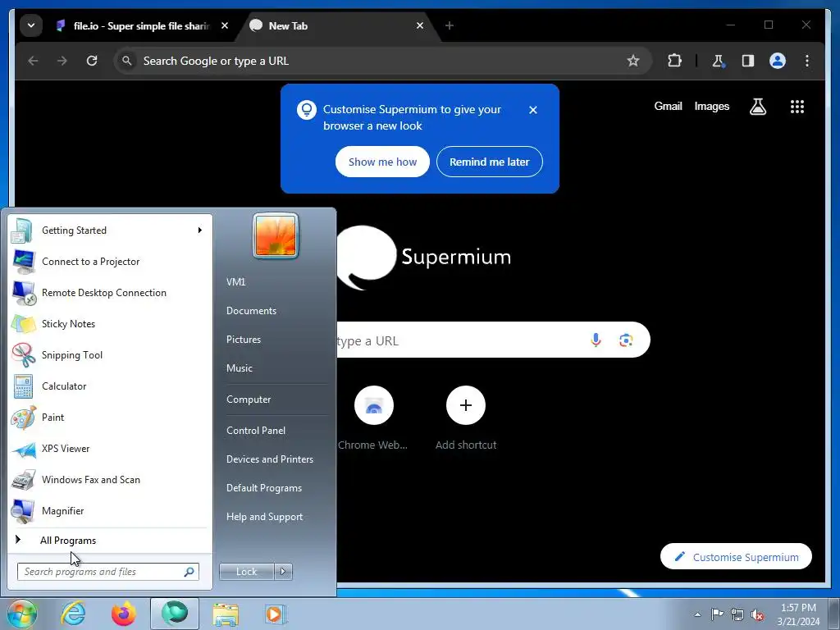
Task: Launch Firefox from the taskbar
Action: 124,614
